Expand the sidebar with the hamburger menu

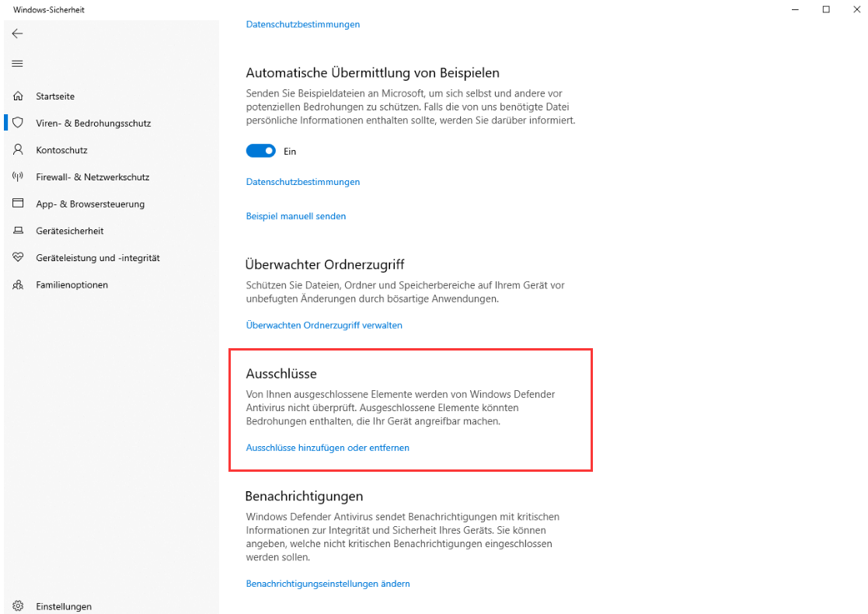pos(17,63)
